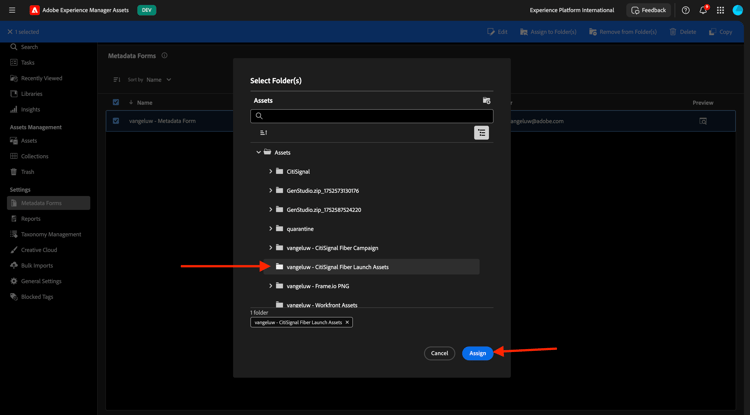Click Remove from Folder(s) action
This screenshot has width=750, height=415.
point(623,32)
